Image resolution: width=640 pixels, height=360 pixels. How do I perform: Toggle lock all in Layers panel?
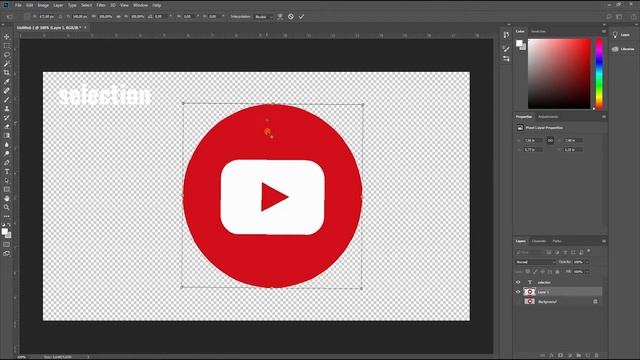[x=558, y=272]
